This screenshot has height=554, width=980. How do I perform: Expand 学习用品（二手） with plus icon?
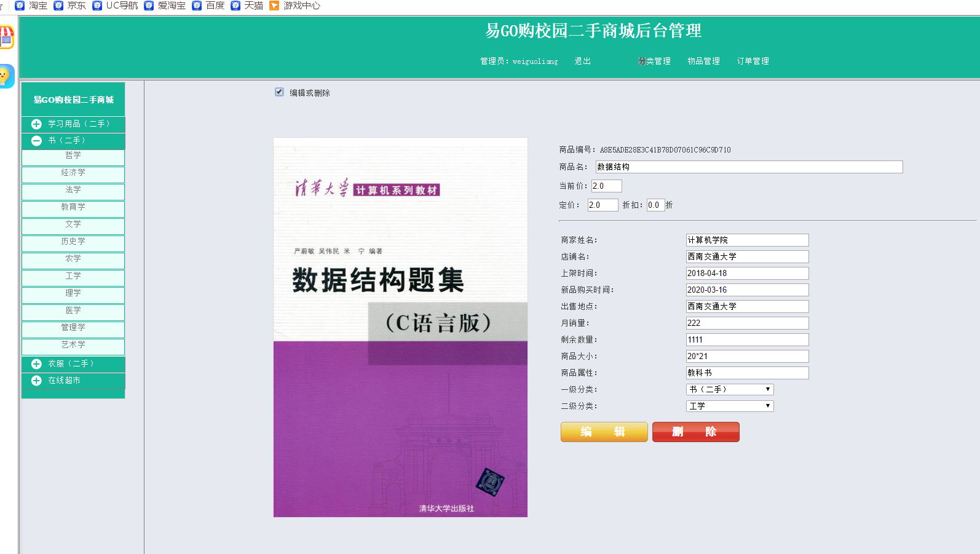click(x=36, y=124)
